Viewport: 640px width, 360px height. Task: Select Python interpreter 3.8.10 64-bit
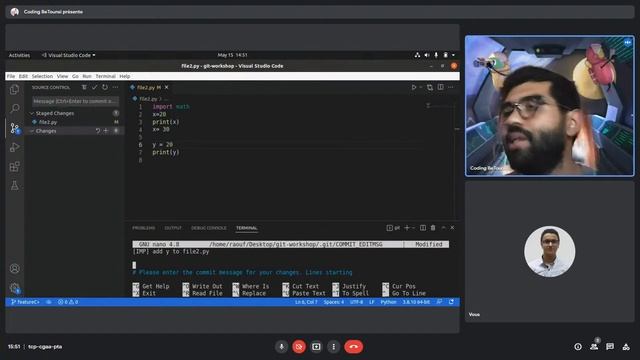point(416,302)
